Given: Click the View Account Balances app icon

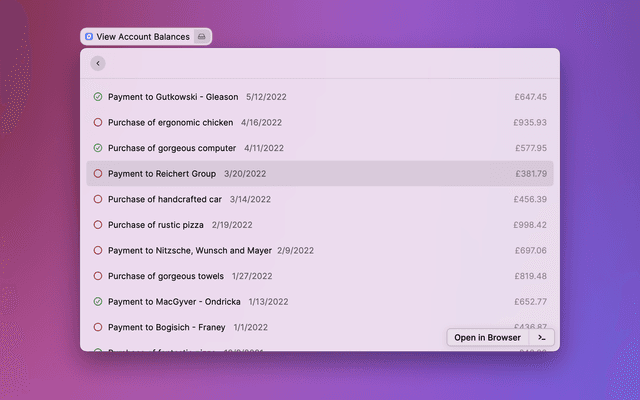Looking at the screenshot, I should (x=89, y=37).
